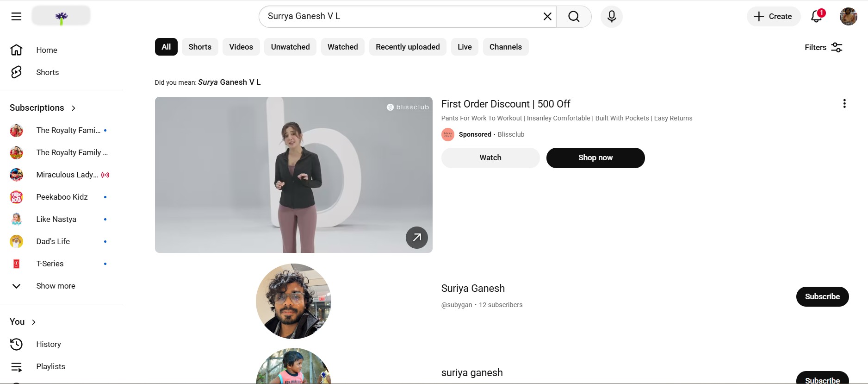Image resolution: width=868 pixels, height=384 pixels.
Task: Click the Shop now button
Action: pos(595,158)
